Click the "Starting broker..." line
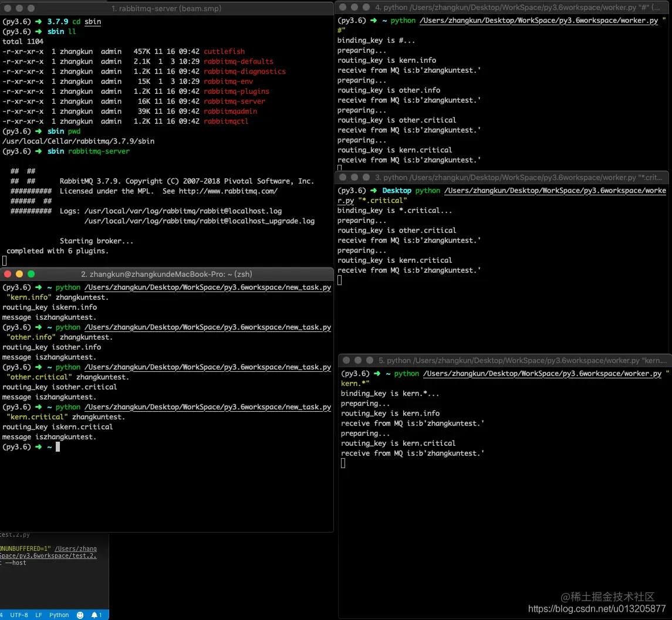Screen dimensions: 672x620 pos(96,241)
